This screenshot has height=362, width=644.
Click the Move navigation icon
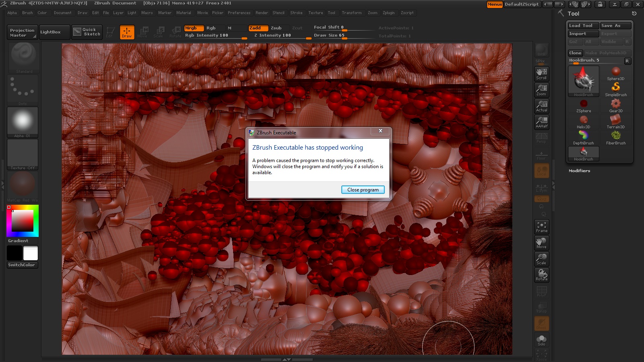point(541,243)
